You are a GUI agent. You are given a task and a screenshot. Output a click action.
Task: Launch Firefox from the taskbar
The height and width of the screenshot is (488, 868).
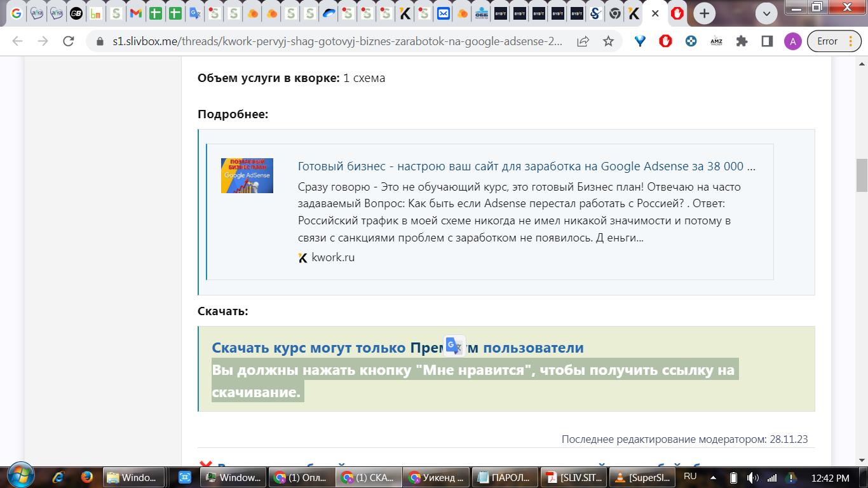pos(87,477)
